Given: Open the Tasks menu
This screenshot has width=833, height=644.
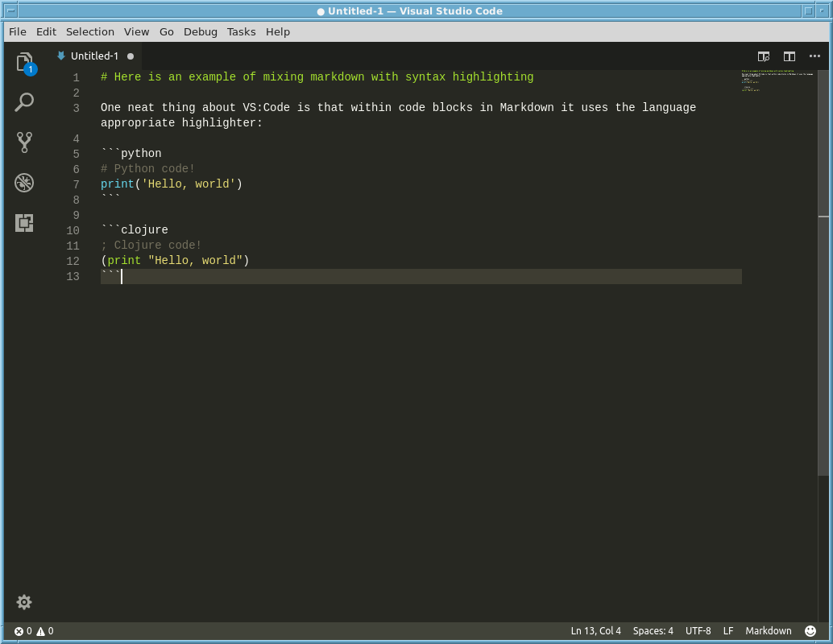Looking at the screenshot, I should 241,32.
